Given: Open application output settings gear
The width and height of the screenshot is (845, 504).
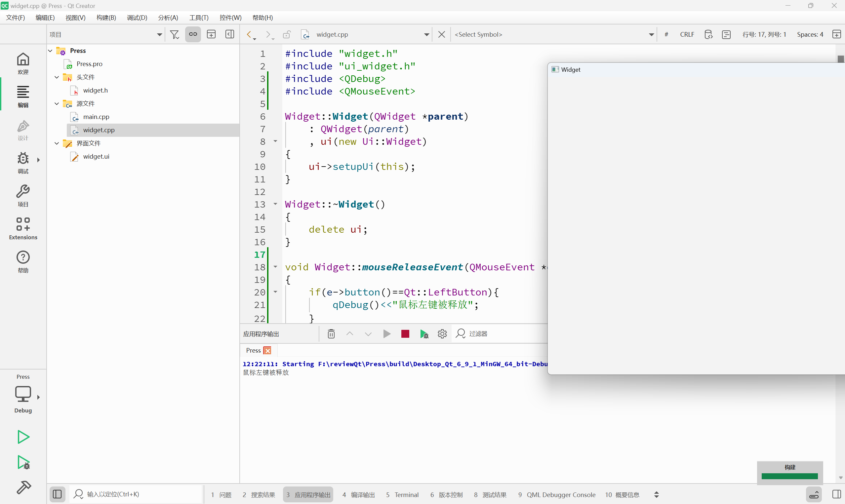Looking at the screenshot, I should [x=442, y=334].
